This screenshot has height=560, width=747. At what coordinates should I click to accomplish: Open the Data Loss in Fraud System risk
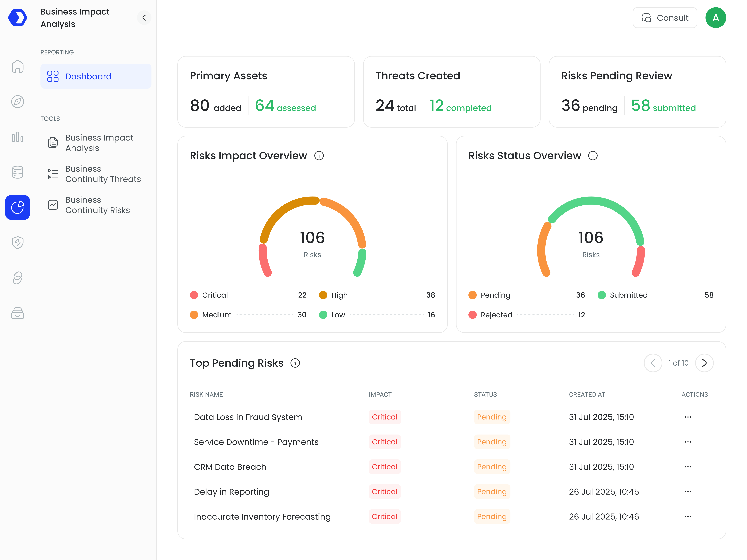(248, 417)
